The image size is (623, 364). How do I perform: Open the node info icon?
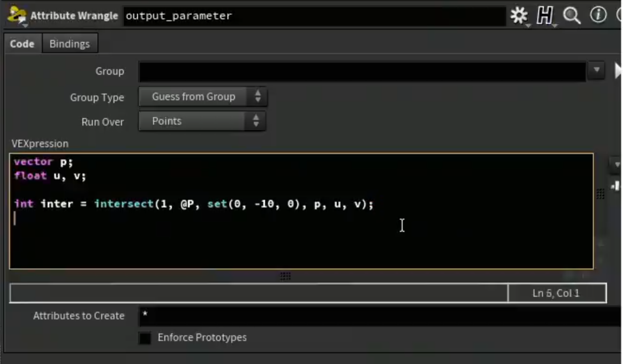click(x=599, y=15)
